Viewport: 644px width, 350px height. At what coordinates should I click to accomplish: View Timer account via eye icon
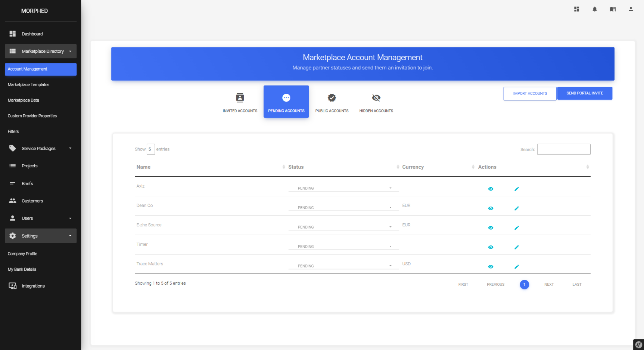[x=490, y=247]
